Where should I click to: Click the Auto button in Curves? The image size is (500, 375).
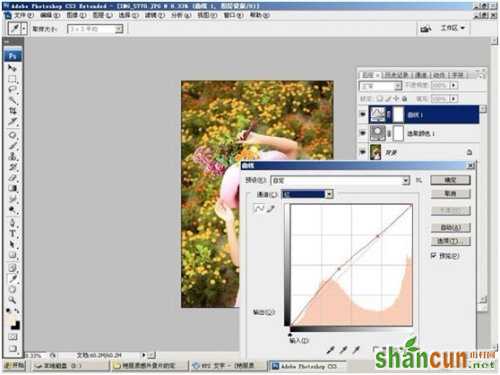click(450, 228)
